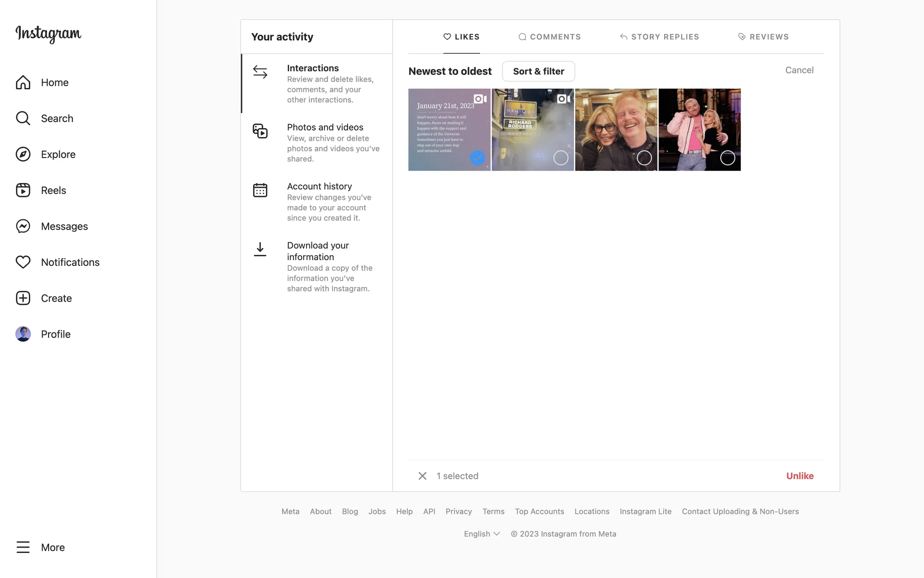Open Home from the sidebar icon
This screenshot has height=578, width=924.
pos(23,82)
